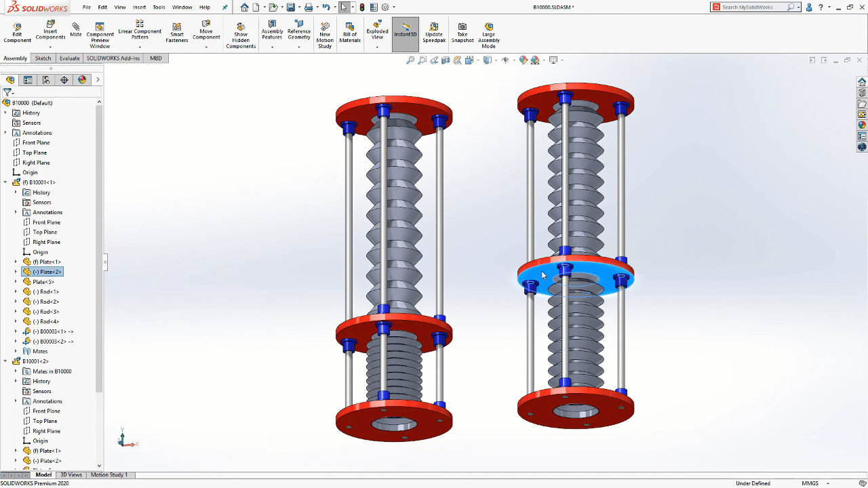Open the Bill of Materials tool
This screenshot has height=488, width=868.
click(350, 33)
